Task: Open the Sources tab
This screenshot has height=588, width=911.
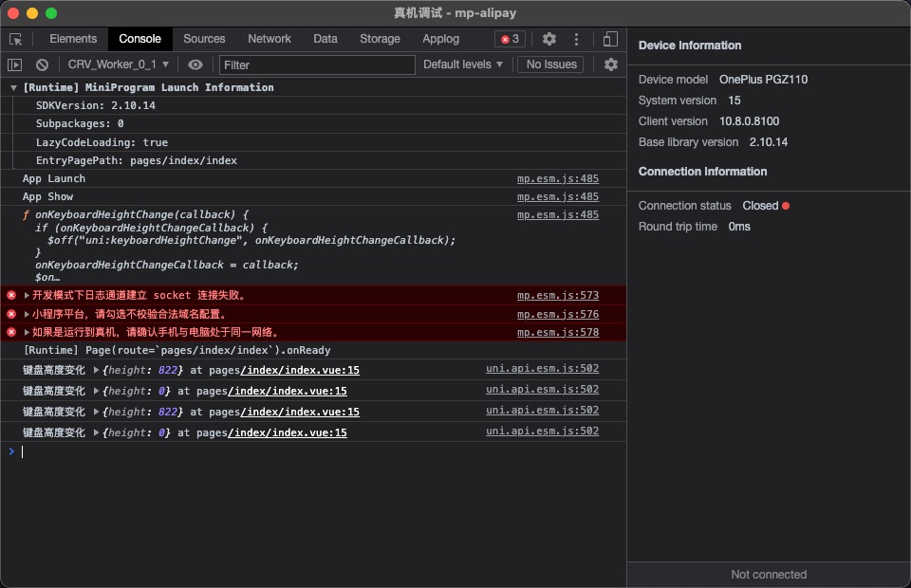Action: coord(204,39)
